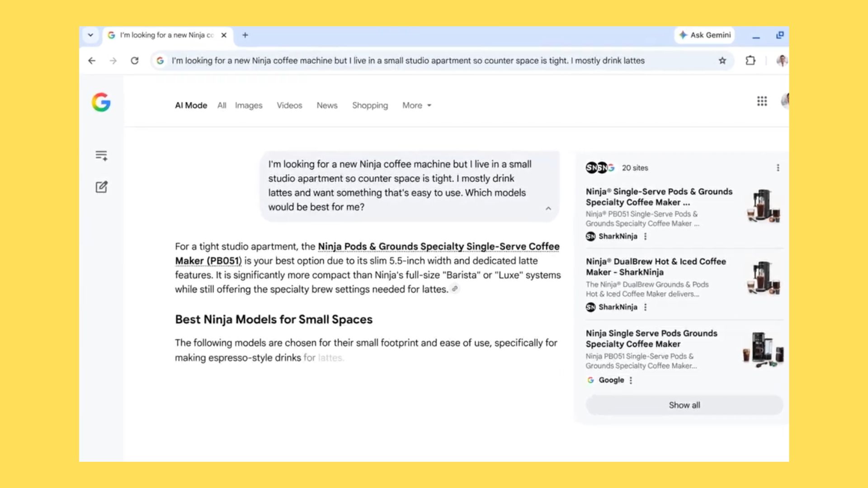Screen dimensions: 868x488
Task: Click Show all sources button
Action: tap(684, 405)
